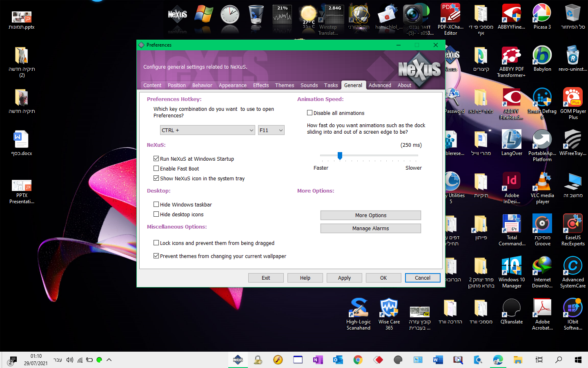588x368 pixels.
Task: Launch GOM Player Plus icon
Action: (x=573, y=103)
